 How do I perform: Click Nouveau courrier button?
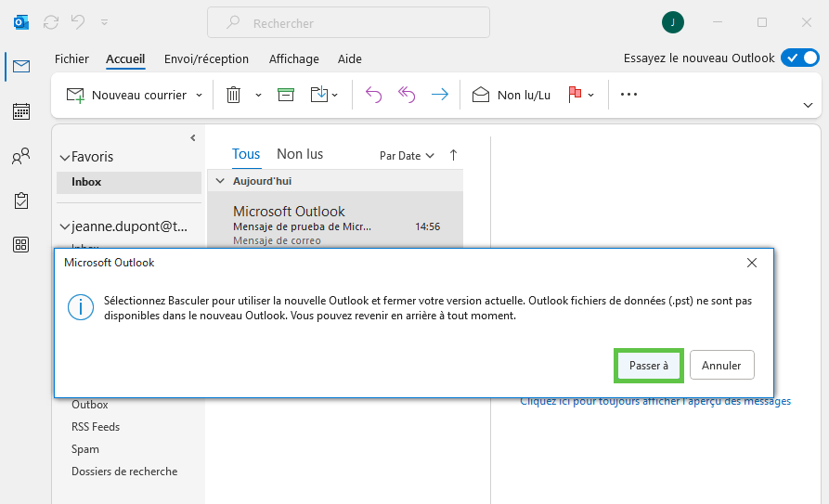(127, 95)
